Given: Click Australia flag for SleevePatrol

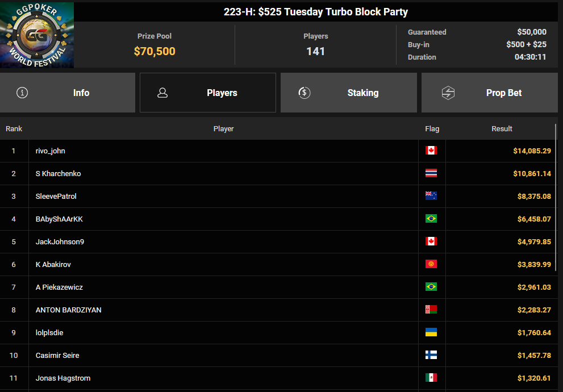Looking at the screenshot, I should click(431, 195).
